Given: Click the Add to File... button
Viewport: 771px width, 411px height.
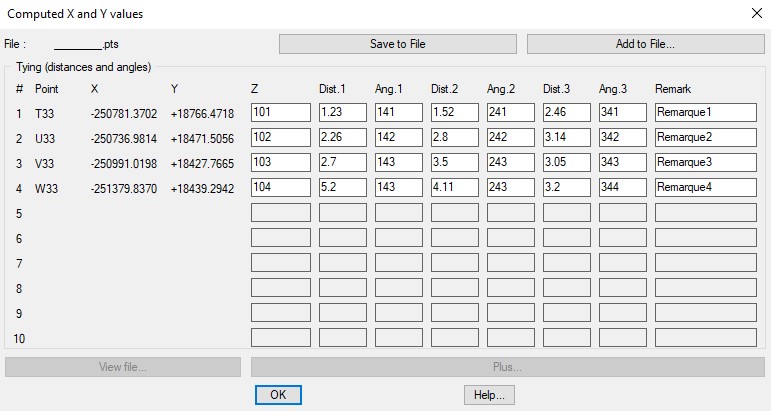Looking at the screenshot, I should (645, 44).
